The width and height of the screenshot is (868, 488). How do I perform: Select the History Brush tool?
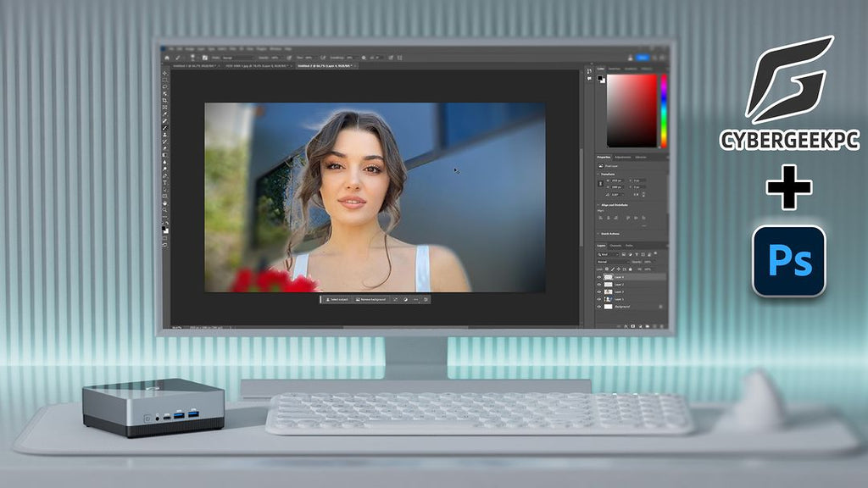[x=165, y=141]
